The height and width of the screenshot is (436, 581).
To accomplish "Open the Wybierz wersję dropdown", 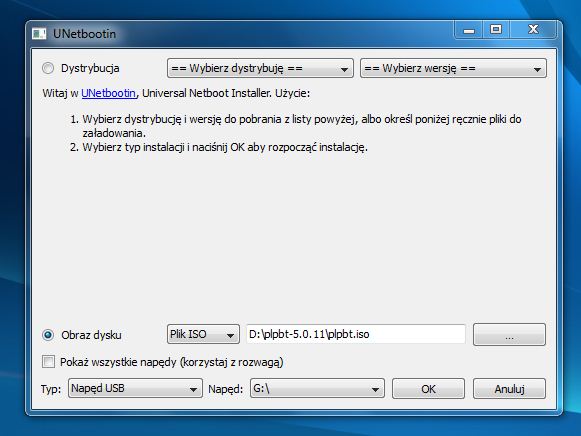I will (453, 68).
